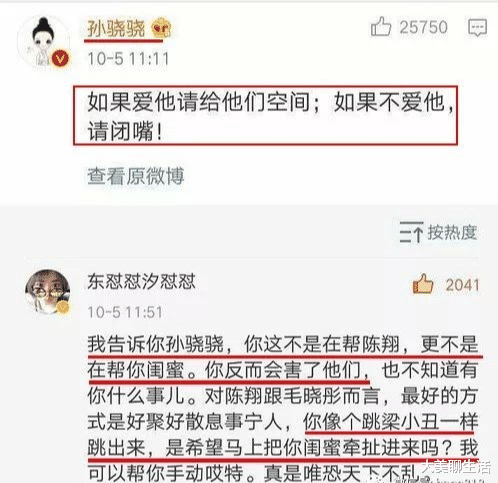Toggle like on 东怼怼汐怼怼's comment
This screenshot has width=498, height=483.
(x=423, y=284)
